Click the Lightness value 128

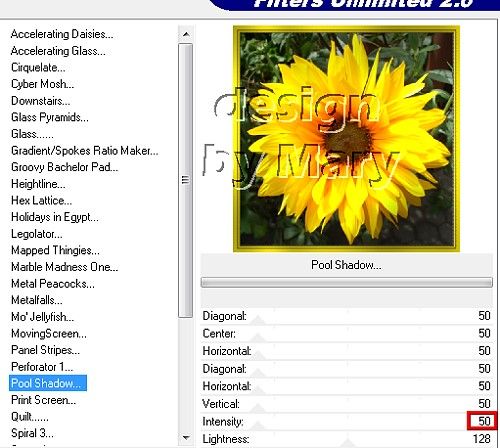click(481, 439)
